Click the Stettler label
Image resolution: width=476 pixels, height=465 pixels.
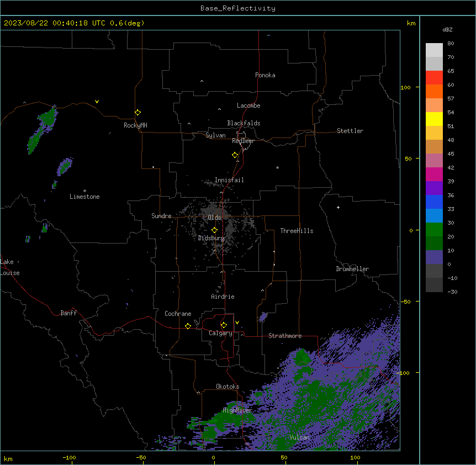(350, 131)
